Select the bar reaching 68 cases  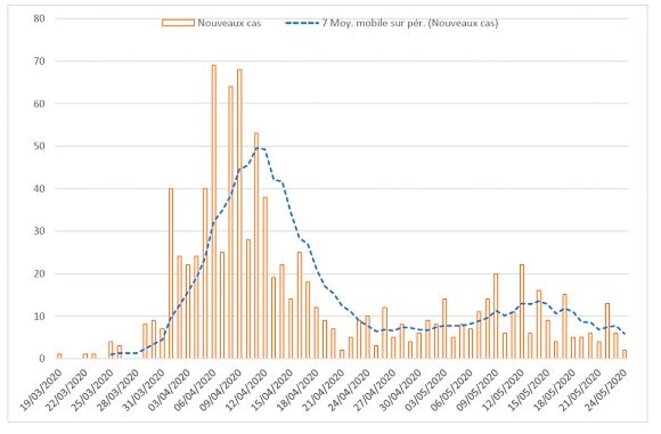pos(239,214)
